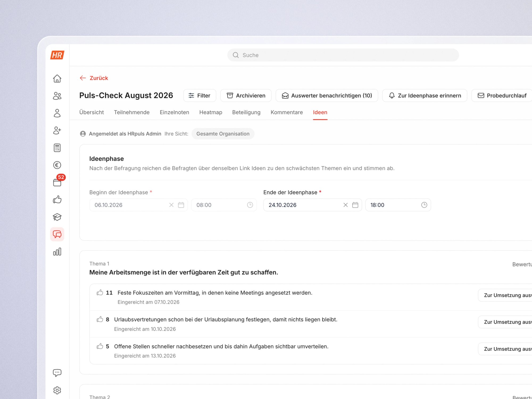Open time picker for 18:00 field

[x=424, y=205]
